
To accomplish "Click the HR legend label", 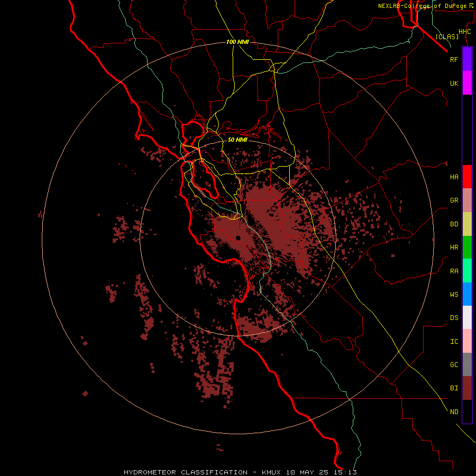I will click(x=454, y=248).
